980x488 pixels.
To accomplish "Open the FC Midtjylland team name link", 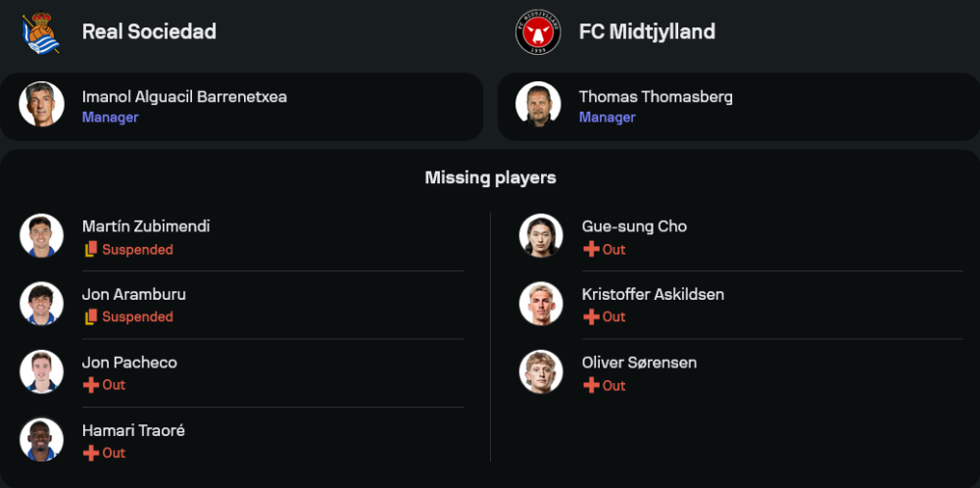I will (x=647, y=31).
